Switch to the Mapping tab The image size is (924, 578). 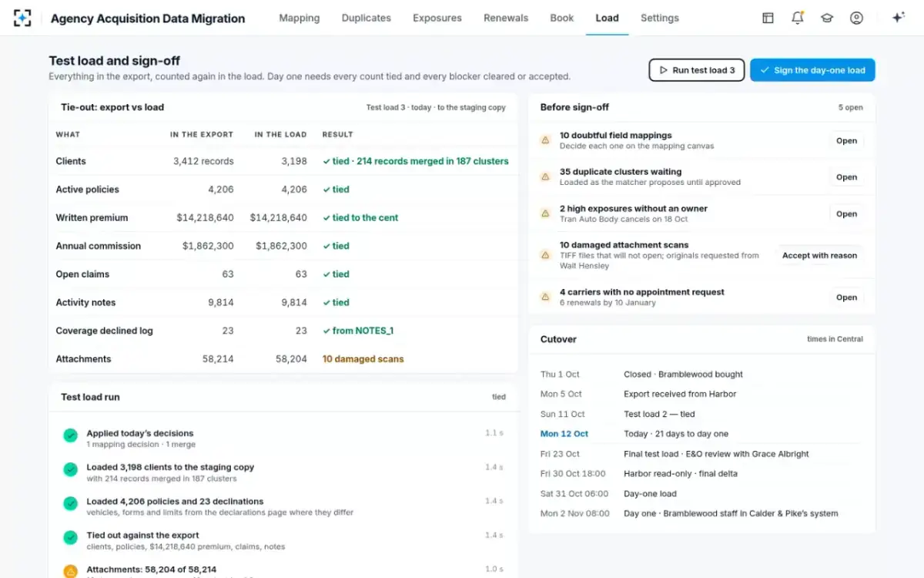(x=300, y=18)
